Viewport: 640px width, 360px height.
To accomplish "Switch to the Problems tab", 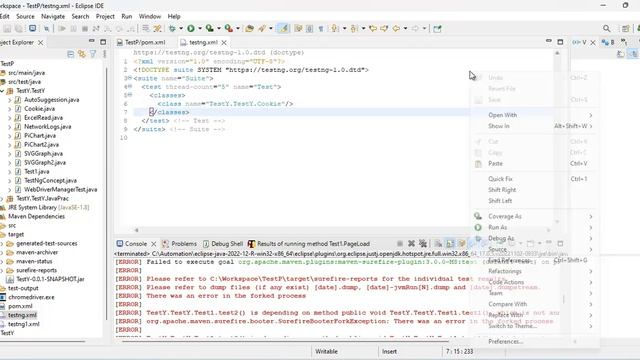I will (x=180, y=244).
